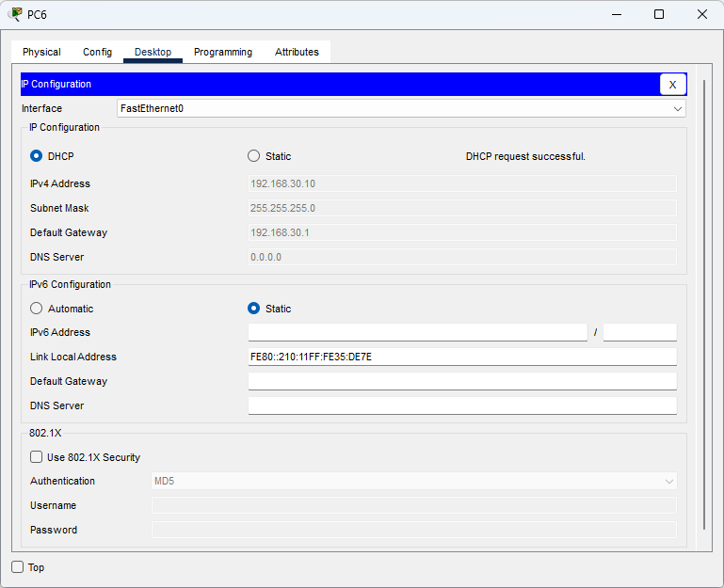
Task: Minimize the PC6 window
Action: pyautogui.click(x=616, y=14)
